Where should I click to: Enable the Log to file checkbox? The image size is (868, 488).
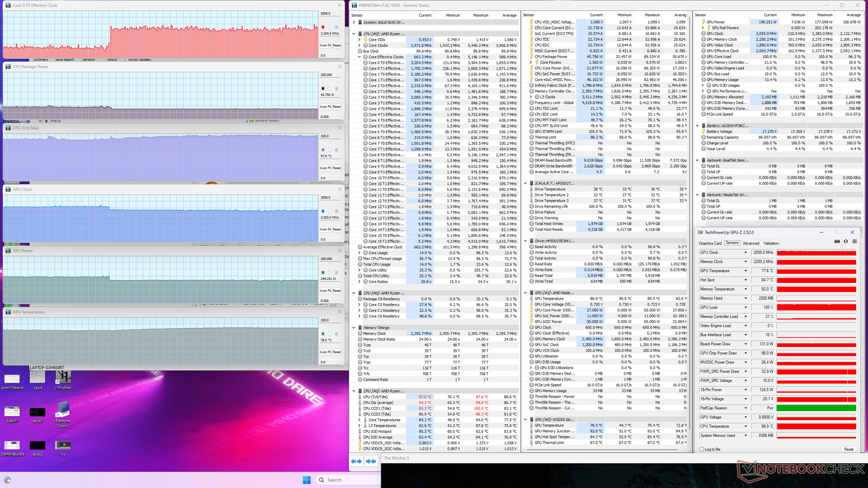[x=702, y=449]
